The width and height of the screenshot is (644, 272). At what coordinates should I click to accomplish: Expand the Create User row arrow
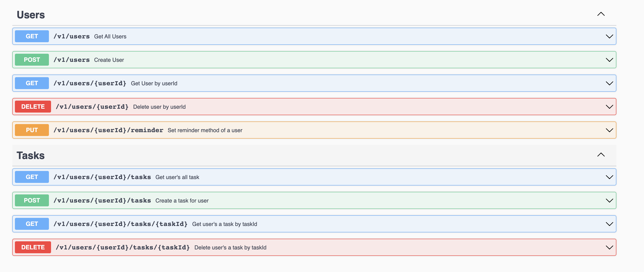(x=609, y=60)
